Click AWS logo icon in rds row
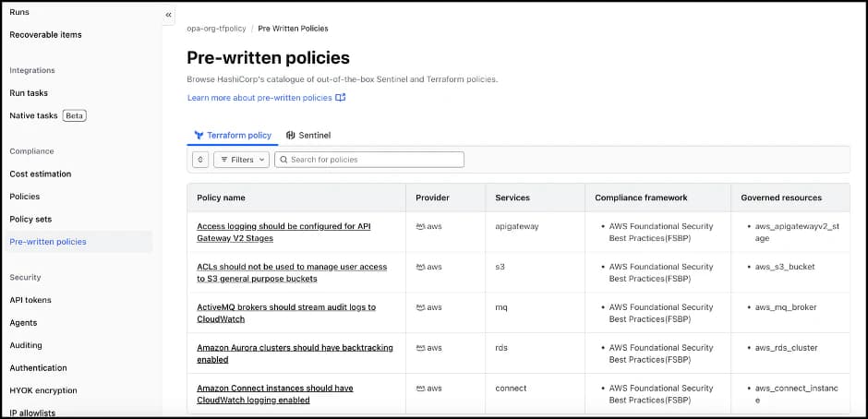Viewport: 868px width, 419px height. click(x=420, y=348)
